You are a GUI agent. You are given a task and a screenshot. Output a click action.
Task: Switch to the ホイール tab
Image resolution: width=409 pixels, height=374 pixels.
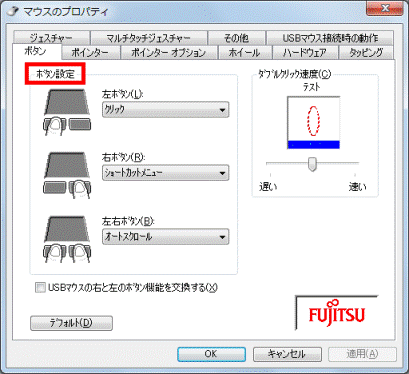pos(245,53)
